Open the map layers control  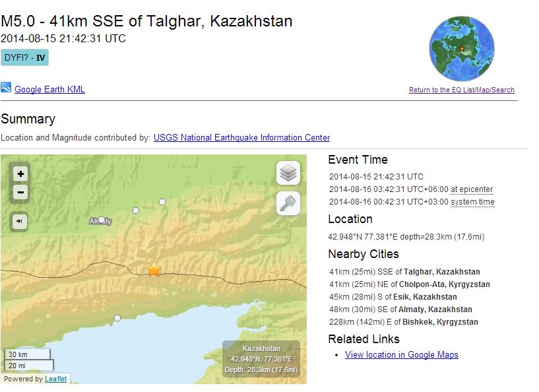[288, 174]
